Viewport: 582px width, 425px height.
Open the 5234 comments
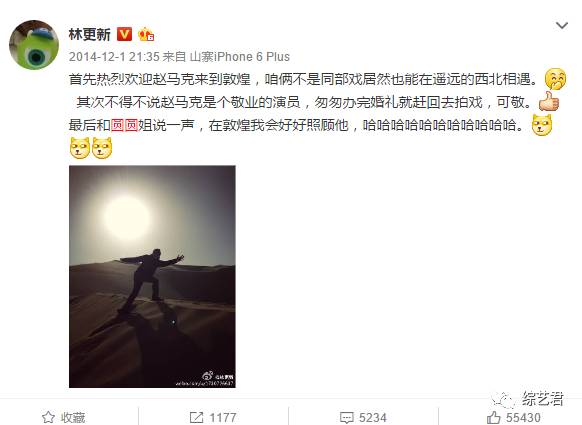tap(373, 418)
